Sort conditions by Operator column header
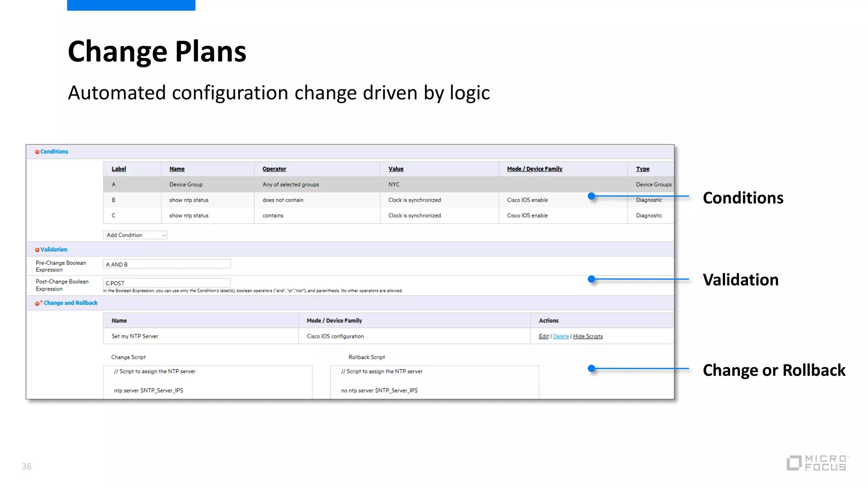 pyautogui.click(x=274, y=169)
